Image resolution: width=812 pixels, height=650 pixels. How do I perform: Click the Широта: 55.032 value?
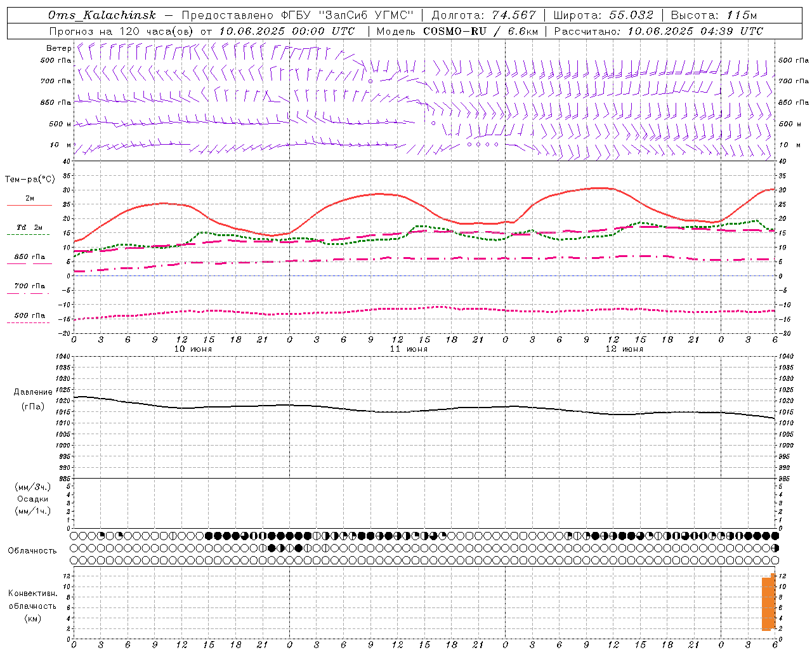point(603,15)
